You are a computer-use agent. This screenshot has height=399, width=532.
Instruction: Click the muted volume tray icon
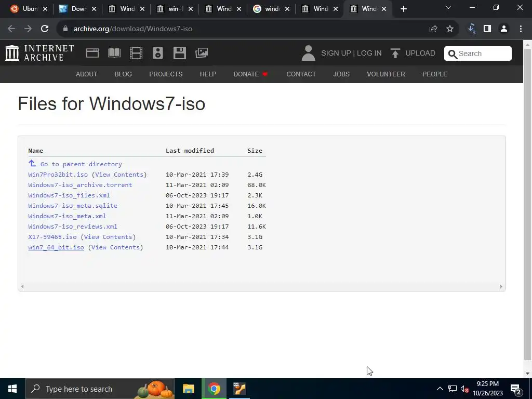point(464,389)
